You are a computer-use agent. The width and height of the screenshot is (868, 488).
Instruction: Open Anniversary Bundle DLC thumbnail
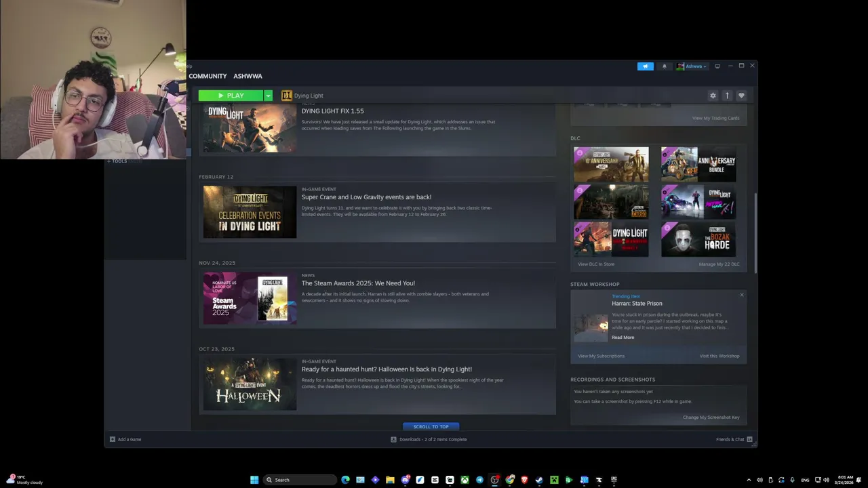click(x=698, y=164)
